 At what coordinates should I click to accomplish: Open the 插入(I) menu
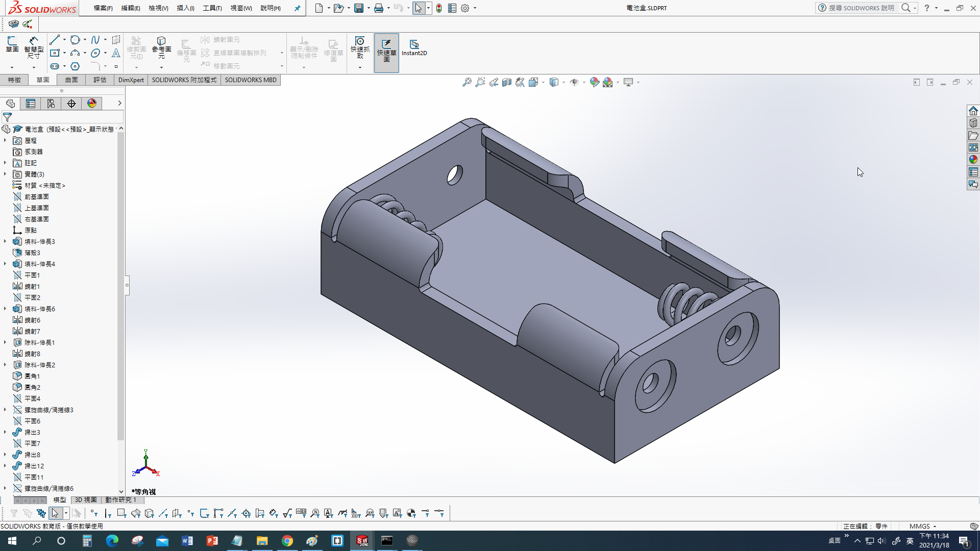(185, 8)
